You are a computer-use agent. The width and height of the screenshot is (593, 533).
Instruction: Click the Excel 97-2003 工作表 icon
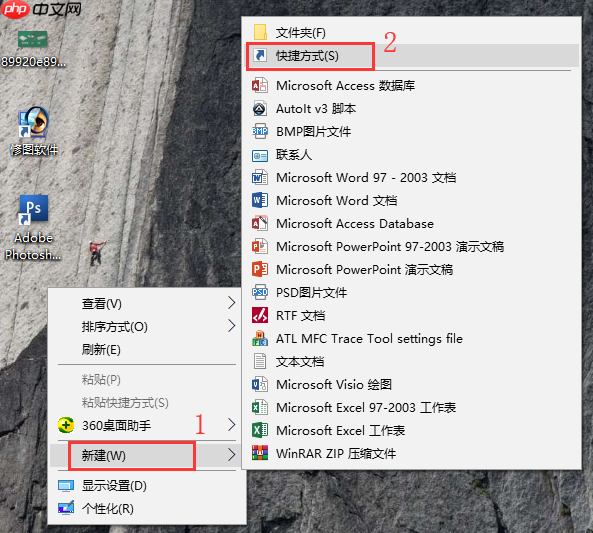point(260,407)
